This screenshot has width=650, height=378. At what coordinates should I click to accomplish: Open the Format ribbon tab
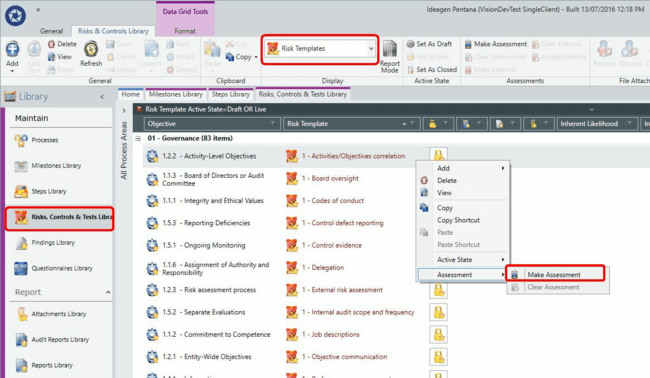[x=185, y=31]
